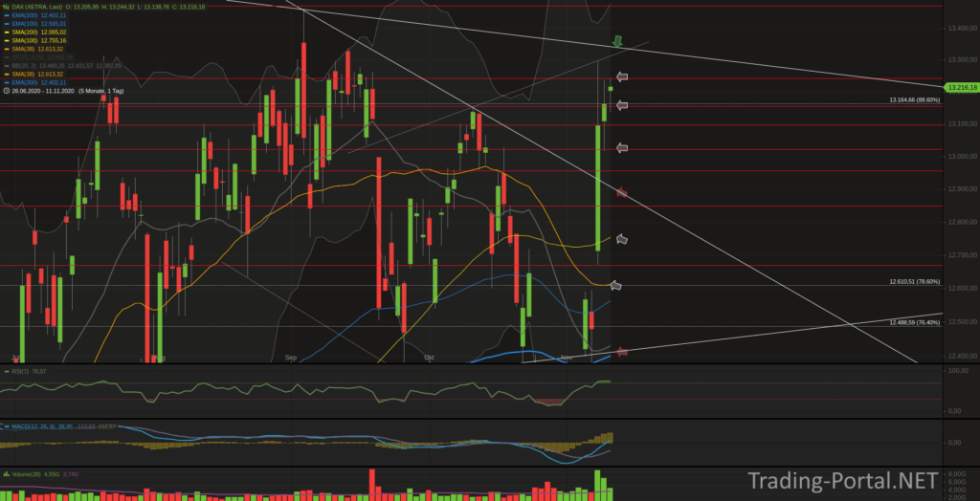
Task: Click the green current price tag 13.216,18
Action: click(x=961, y=88)
